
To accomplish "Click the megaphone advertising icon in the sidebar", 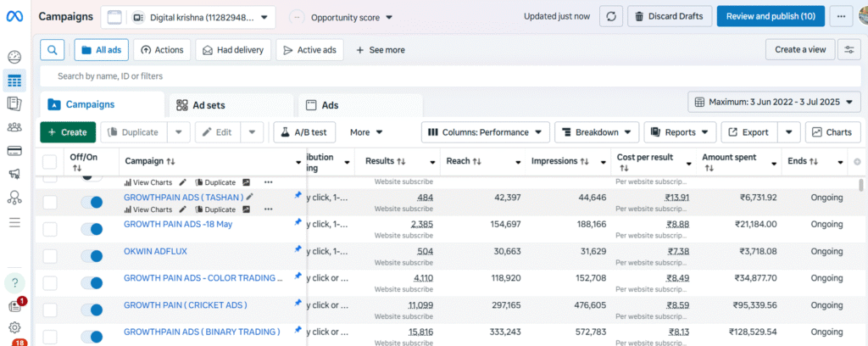I will click(14, 175).
